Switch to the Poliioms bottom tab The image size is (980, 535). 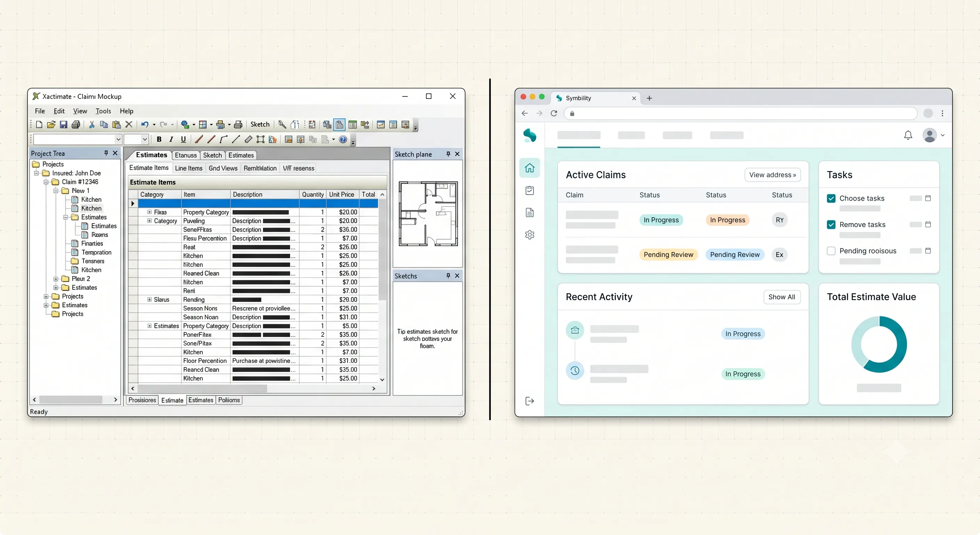pyautogui.click(x=229, y=400)
